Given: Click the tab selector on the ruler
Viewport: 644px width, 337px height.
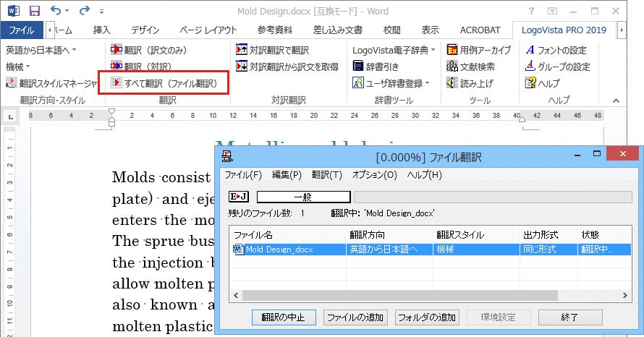Looking at the screenshot, I should point(11,117).
